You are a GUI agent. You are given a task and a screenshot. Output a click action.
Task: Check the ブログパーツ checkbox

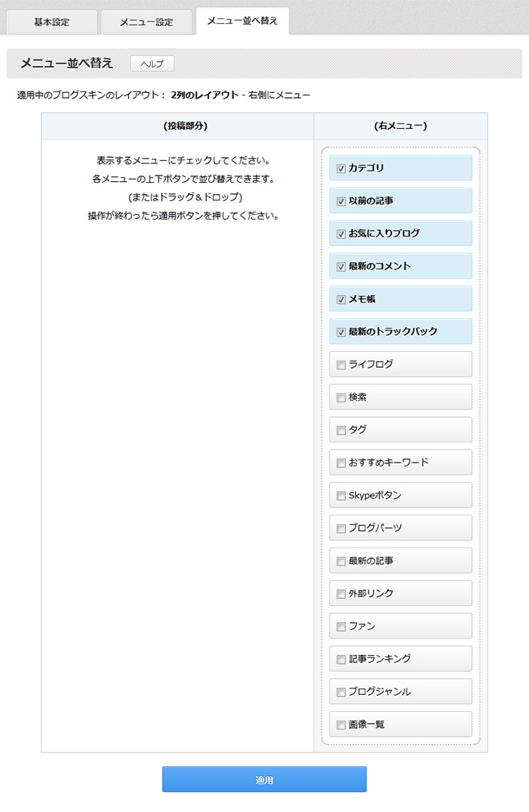tap(341, 528)
